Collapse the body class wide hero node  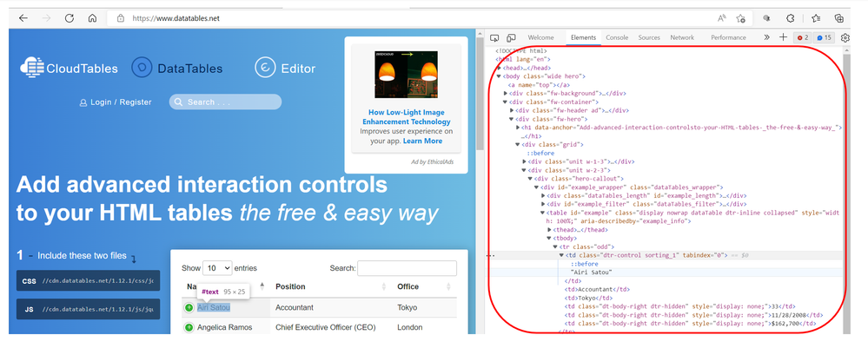(499, 76)
